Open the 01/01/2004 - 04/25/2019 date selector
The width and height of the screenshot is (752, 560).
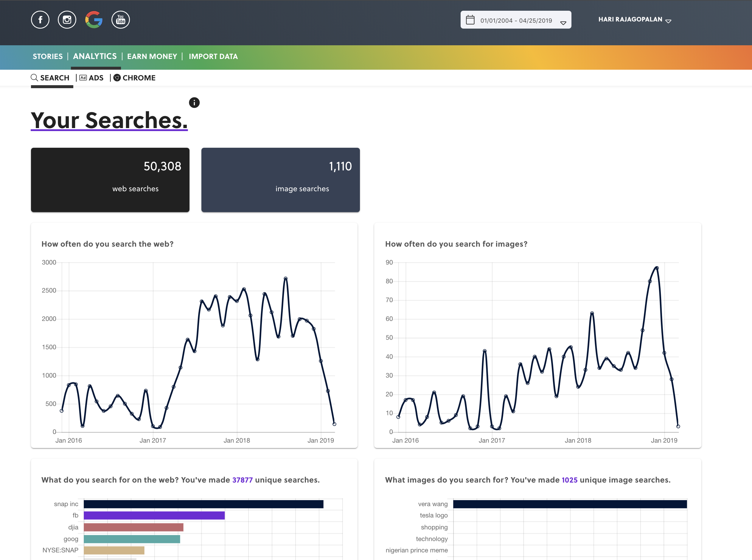tap(516, 20)
